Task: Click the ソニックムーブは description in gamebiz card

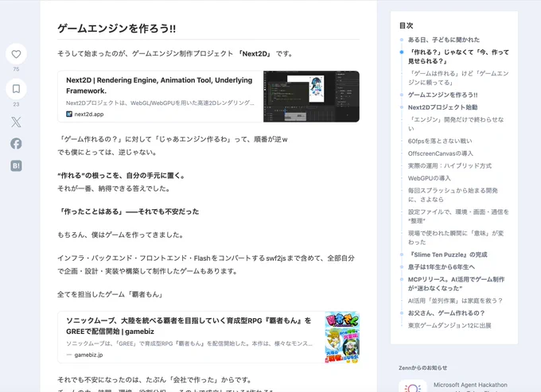Action: tap(189, 343)
